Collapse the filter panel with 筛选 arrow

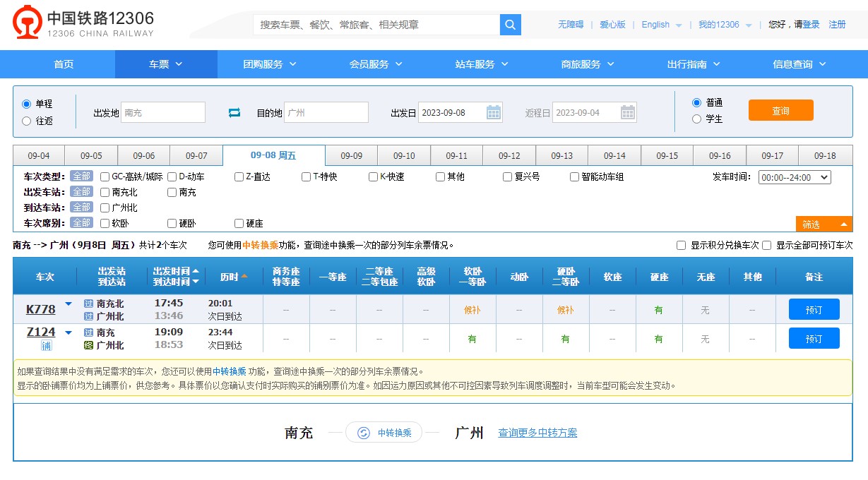click(x=843, y=224)
